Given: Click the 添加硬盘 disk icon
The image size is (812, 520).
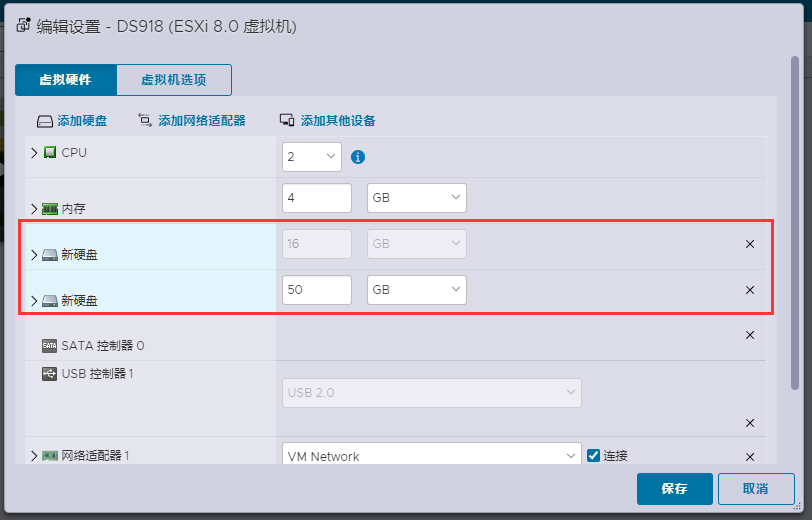Looking at the screenshot, I should coord(45,121).
